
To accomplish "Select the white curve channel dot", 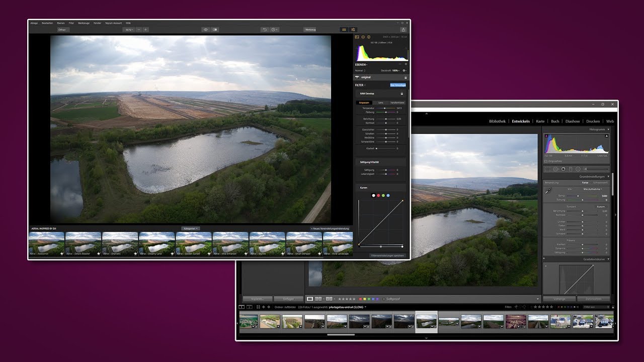I will pyautogui.click(x=373, y=195).
